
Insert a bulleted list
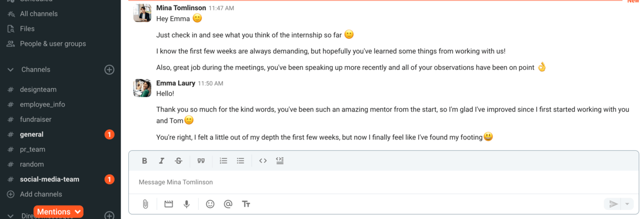tap(240, 160)
